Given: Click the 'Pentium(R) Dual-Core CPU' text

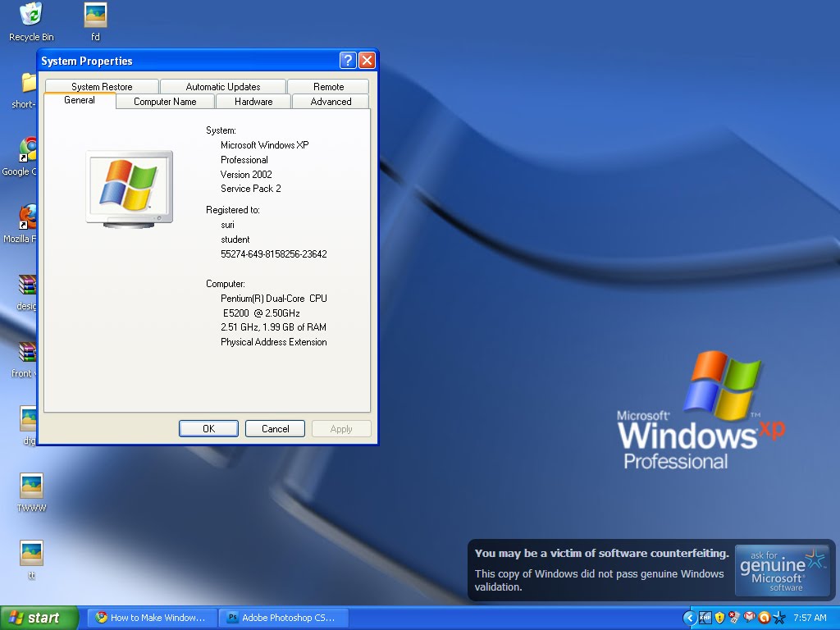Looking at the screenshot, I should click(274, 299).
